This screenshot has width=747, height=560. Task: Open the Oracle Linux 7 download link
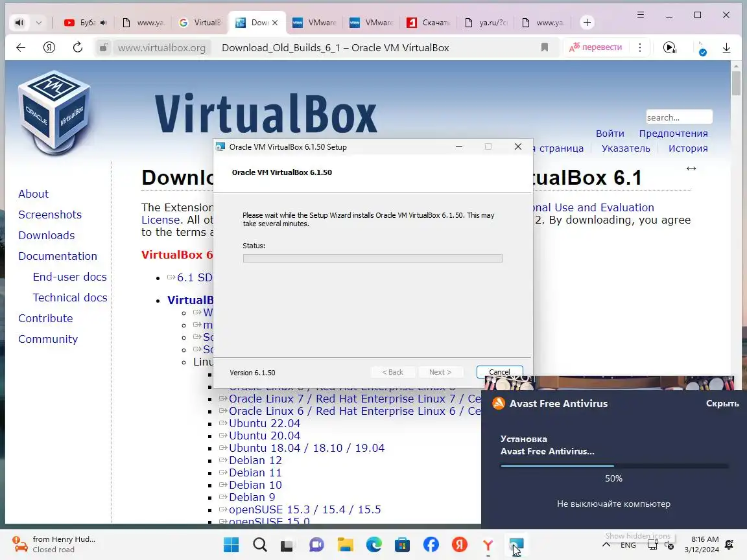point(355,399)
